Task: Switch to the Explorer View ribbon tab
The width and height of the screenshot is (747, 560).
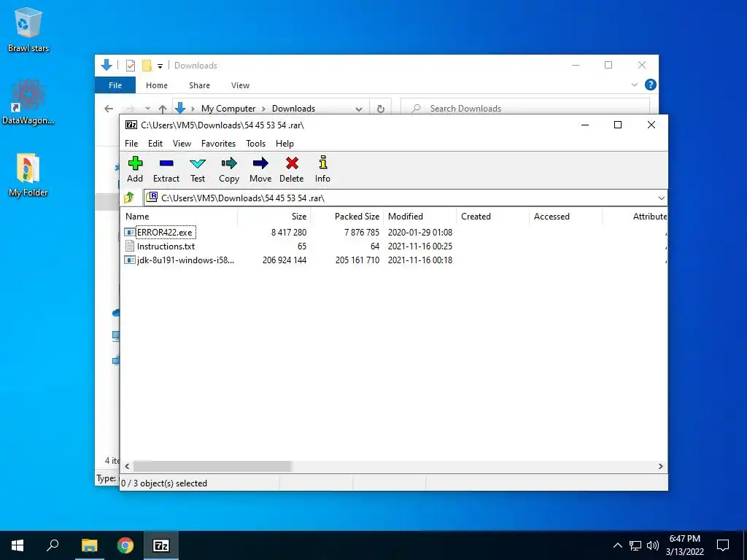Action: click(240, 85)
